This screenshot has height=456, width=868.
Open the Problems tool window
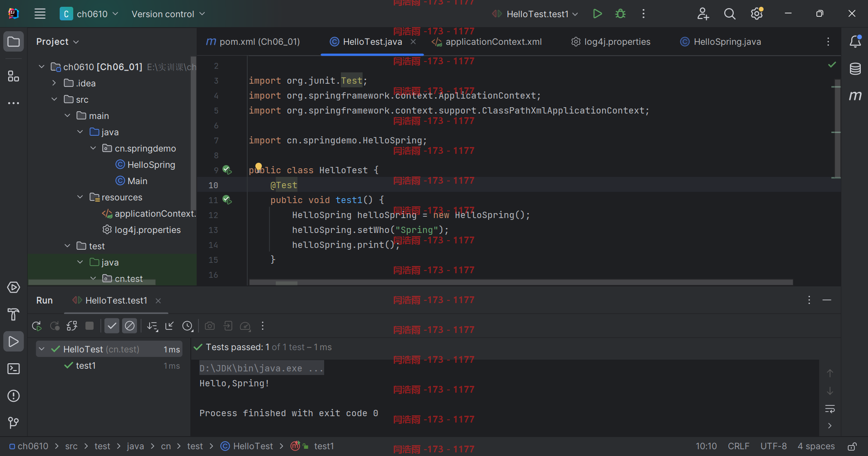point(14,396)
